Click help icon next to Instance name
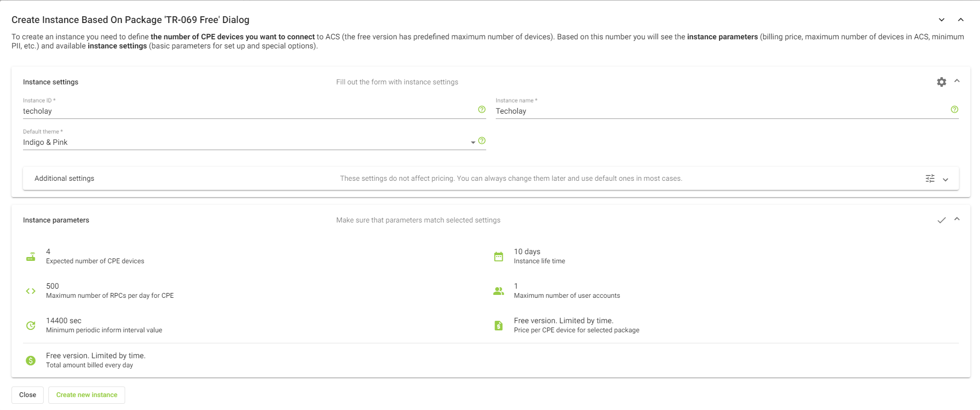 pyautogui.click(x=954, y=110)
